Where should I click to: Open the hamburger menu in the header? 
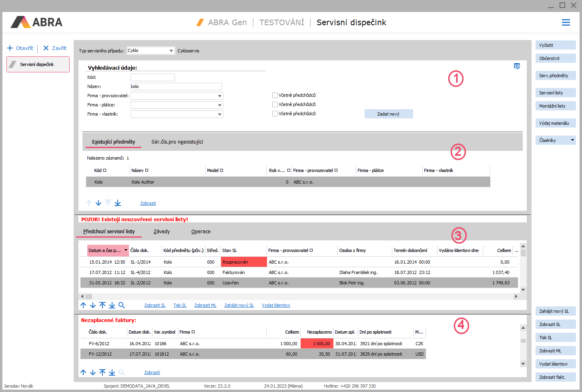click(566, 23)
